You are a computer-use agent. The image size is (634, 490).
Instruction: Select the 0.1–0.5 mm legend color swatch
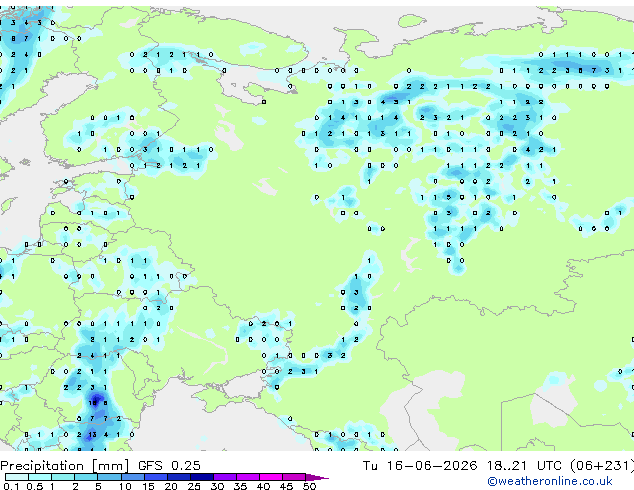pos(17,477)
